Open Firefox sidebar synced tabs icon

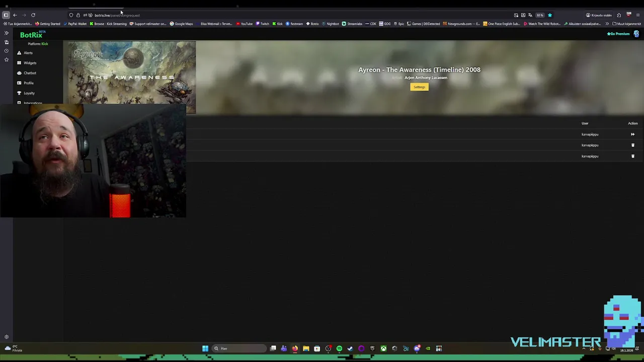tap(7, 42)
